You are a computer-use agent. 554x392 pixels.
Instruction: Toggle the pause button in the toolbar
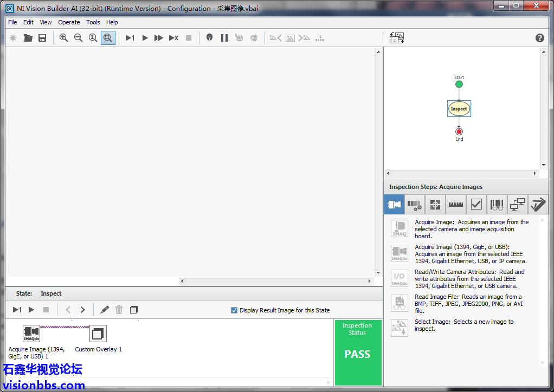pos(224,38)
